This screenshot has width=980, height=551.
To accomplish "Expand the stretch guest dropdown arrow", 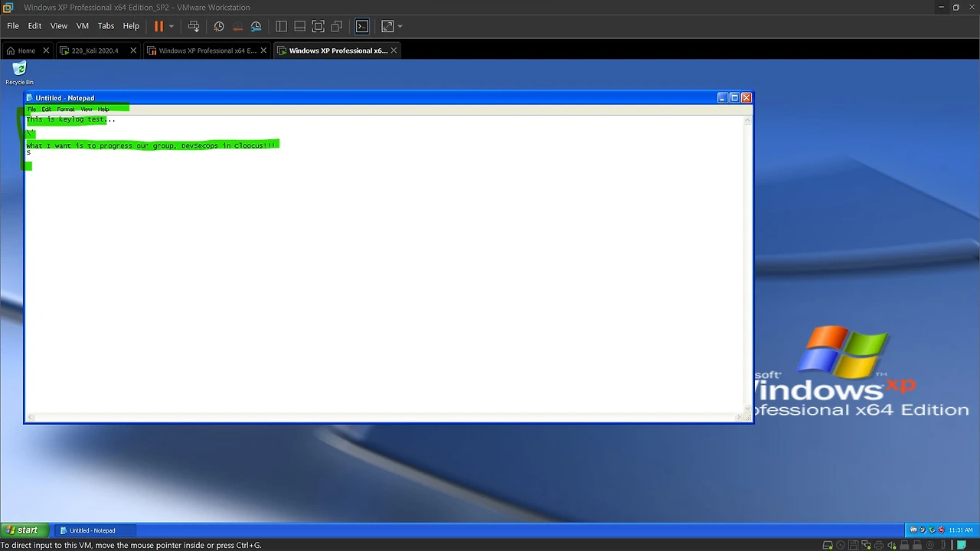I will [x=400, y=26].
